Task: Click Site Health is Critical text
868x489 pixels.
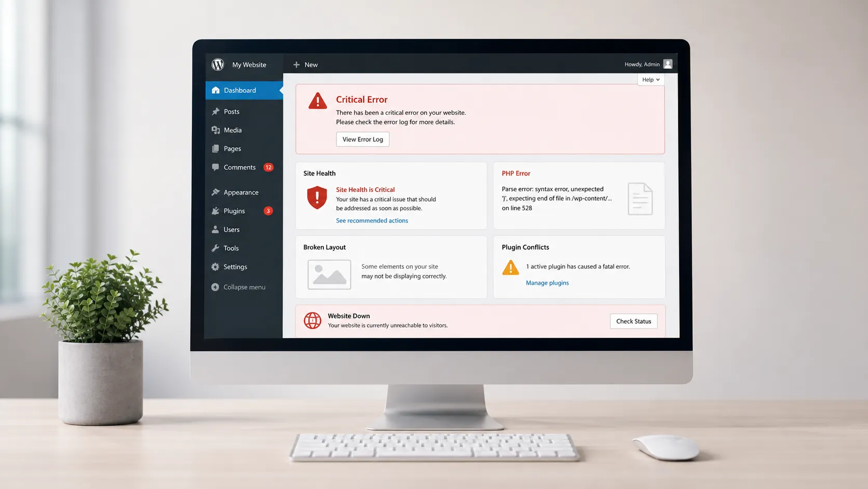Action: click(365, 190)
